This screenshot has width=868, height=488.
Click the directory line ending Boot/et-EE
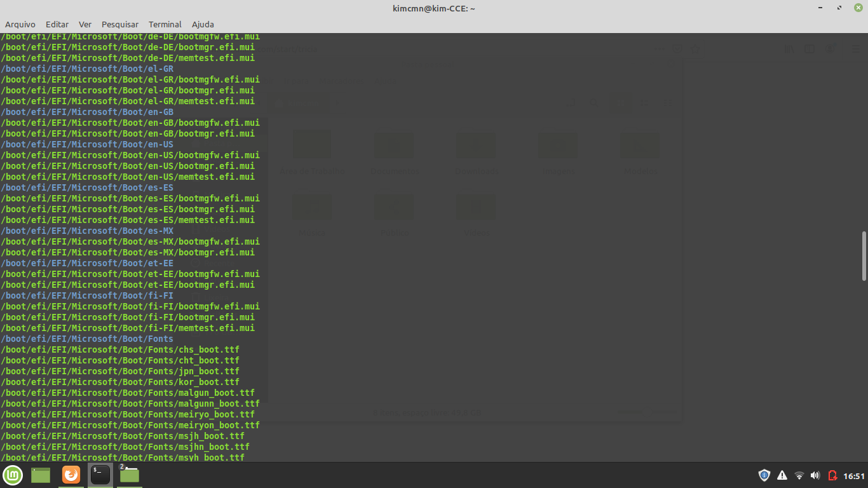click(87, 263)
